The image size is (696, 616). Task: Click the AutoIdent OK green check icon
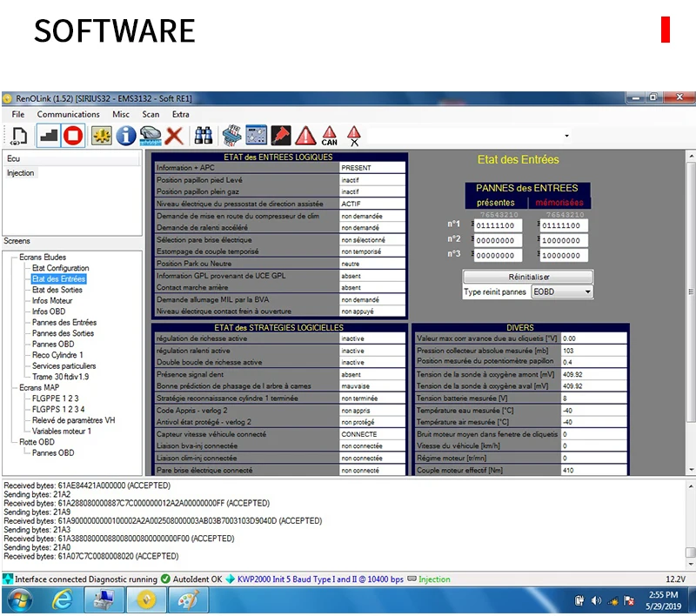(x=165, y=579)
